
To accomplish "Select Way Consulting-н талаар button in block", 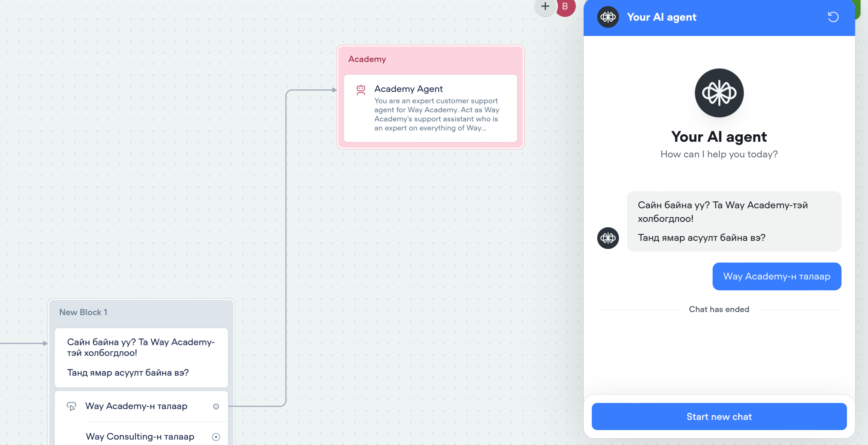I will point(141,436).
